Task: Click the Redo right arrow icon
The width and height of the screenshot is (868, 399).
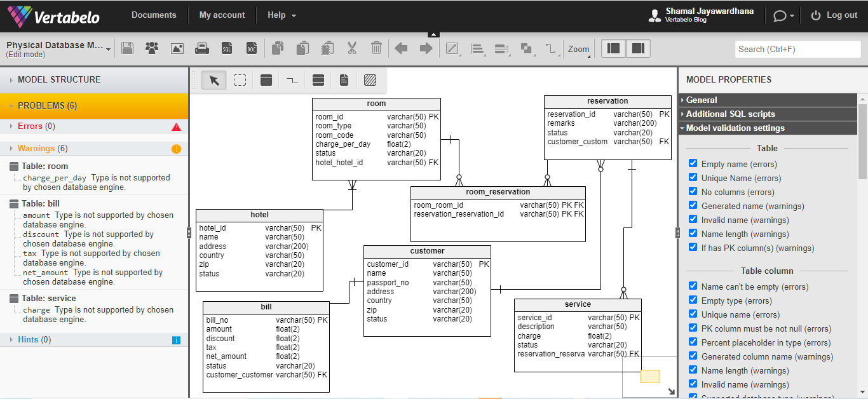Action: click(x=426, y=48)
